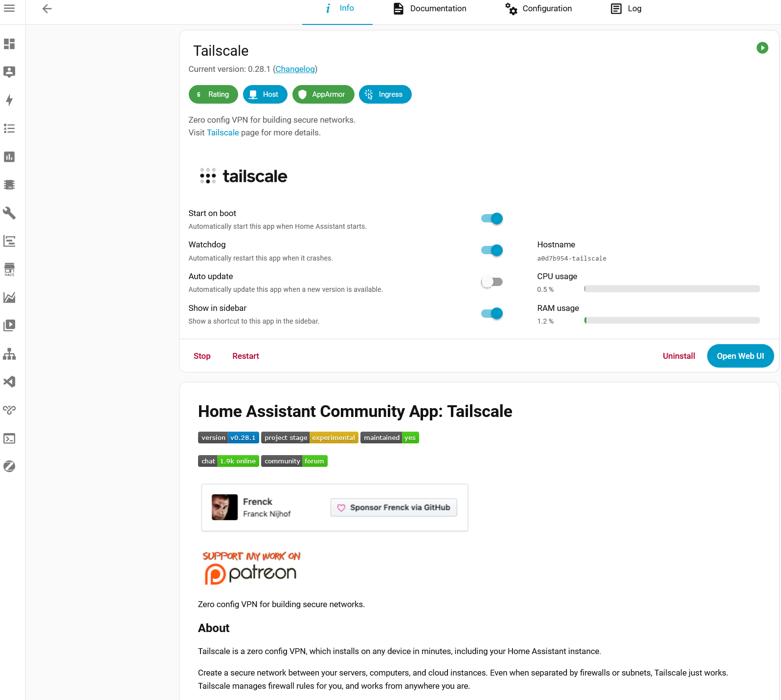The height and width of the screenshot is (700, 781).
Task: Click the back arrow
Action: point(47,8)
